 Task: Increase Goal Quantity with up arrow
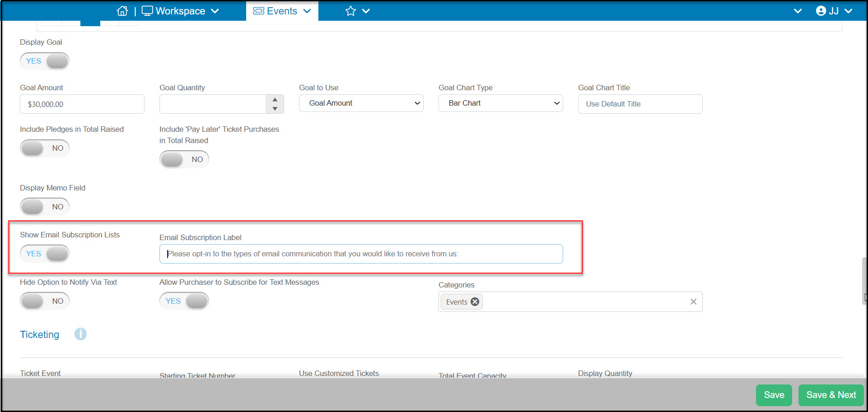point(275,100)
